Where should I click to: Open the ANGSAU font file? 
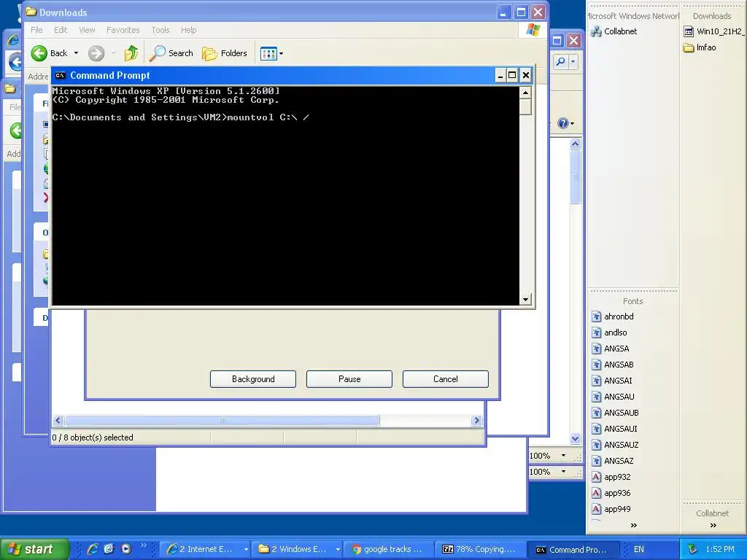(x=613, y=397)
